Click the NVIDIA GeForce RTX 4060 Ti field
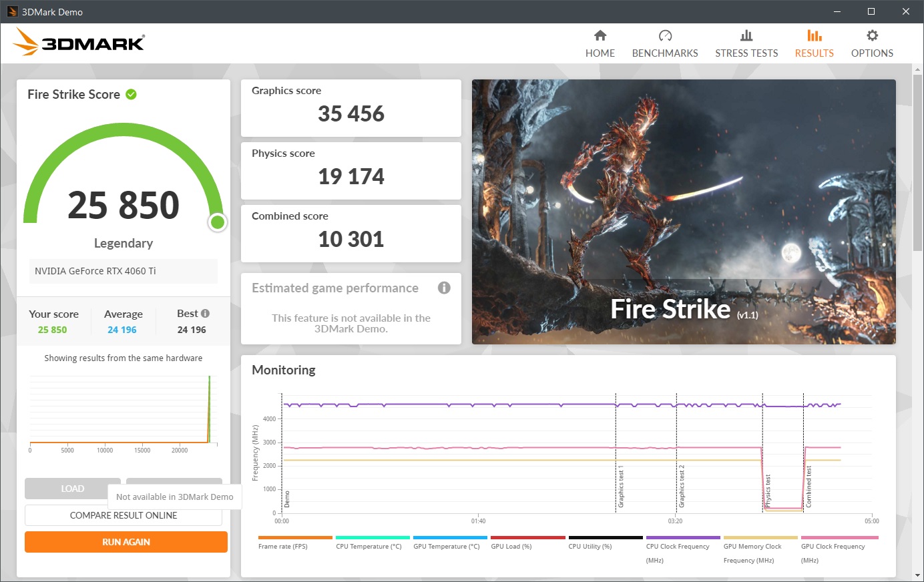 (124, 271)
